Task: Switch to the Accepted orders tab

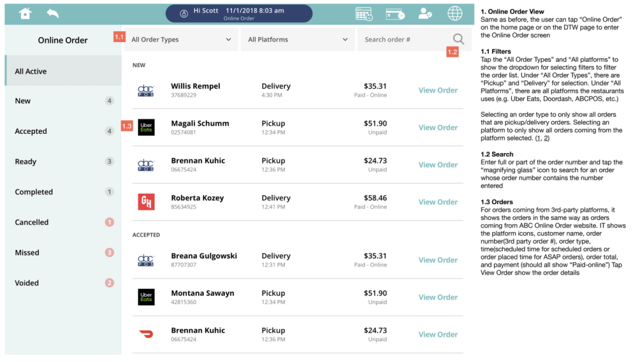Action: (63, 131)
